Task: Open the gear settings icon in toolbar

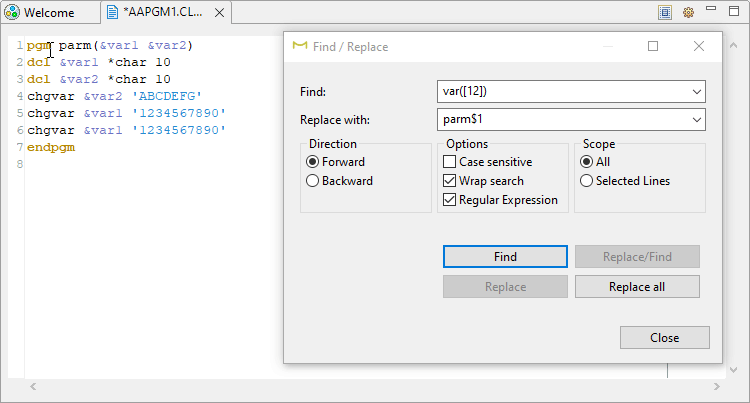Action: pyautogui.click(x=688, y=13)
